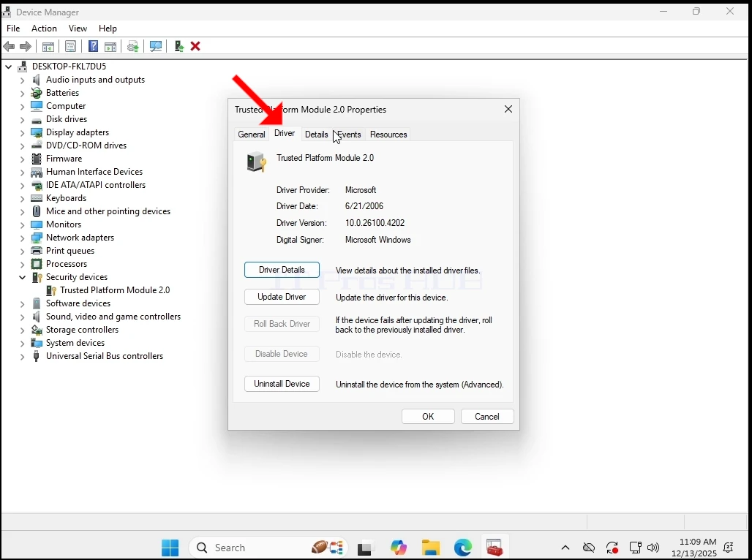Click the computer tower icon with green arrow

(x=179, y=46)
